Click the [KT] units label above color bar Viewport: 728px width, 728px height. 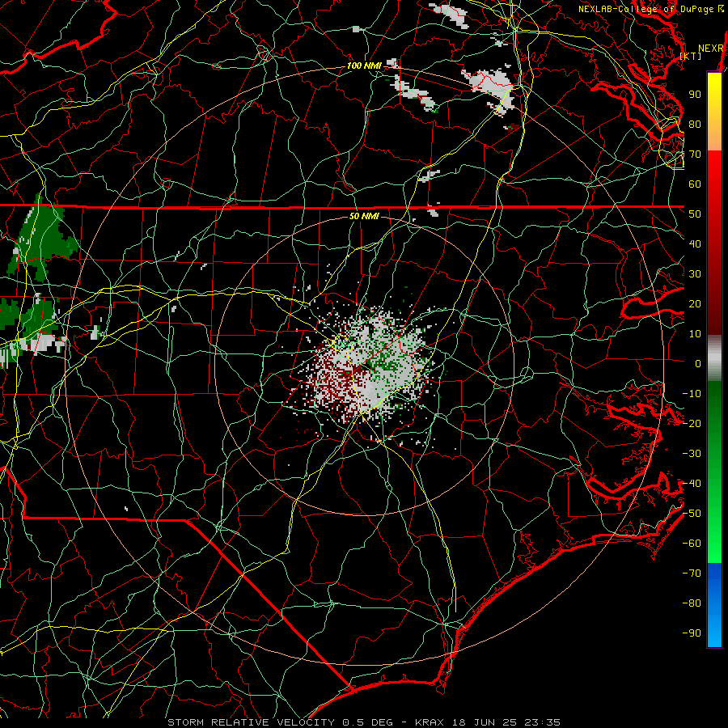coord(691,56)
